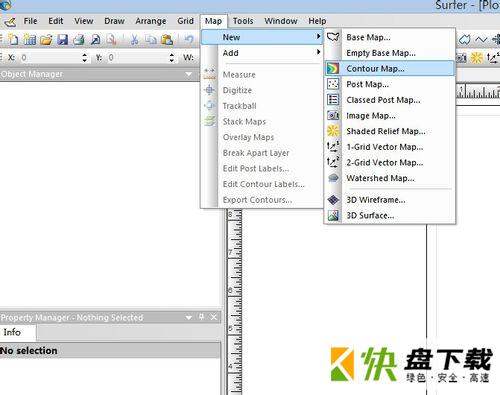Click the X position stepper arrows
The image size is (500, 395).
coord(85,58)
